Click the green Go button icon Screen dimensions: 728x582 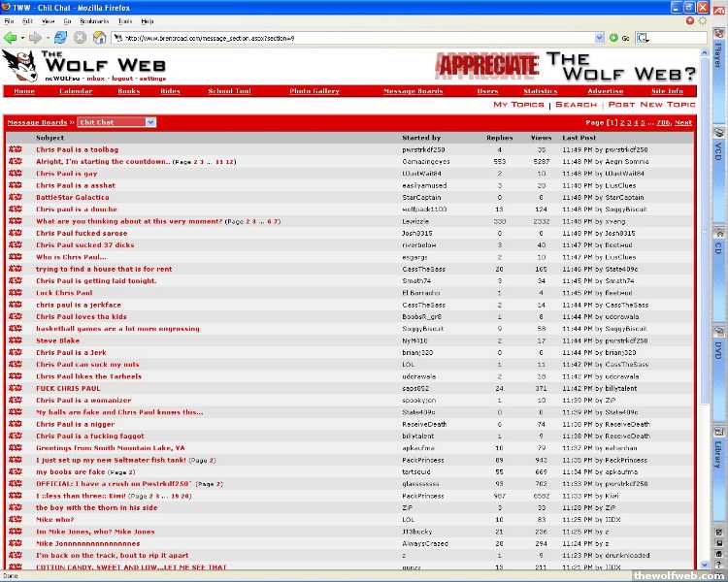(613, 38)
